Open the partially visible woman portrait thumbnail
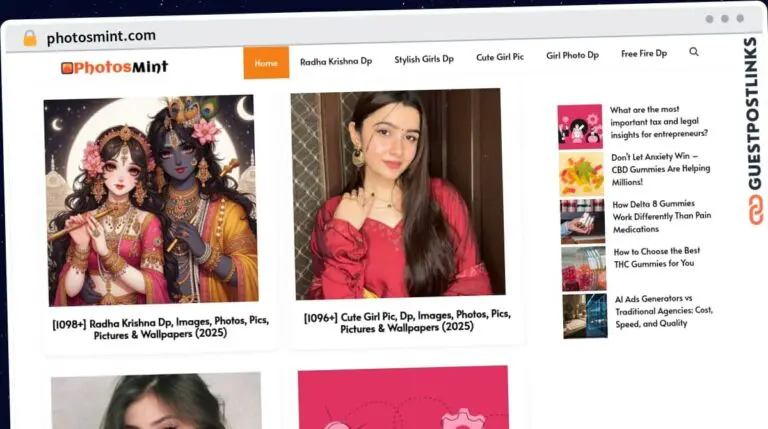This screenshot has width=768, height=429. [157, 402]
